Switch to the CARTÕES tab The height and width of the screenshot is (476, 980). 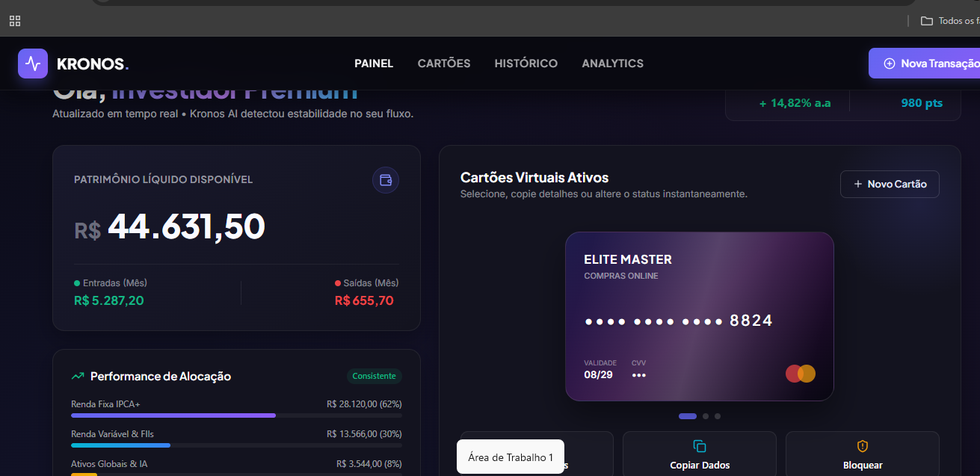coord(444,64)
